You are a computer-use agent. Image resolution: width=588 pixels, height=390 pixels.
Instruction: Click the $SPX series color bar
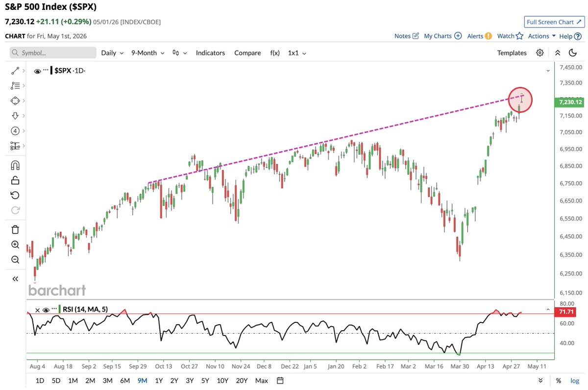[x=51, y=71]
